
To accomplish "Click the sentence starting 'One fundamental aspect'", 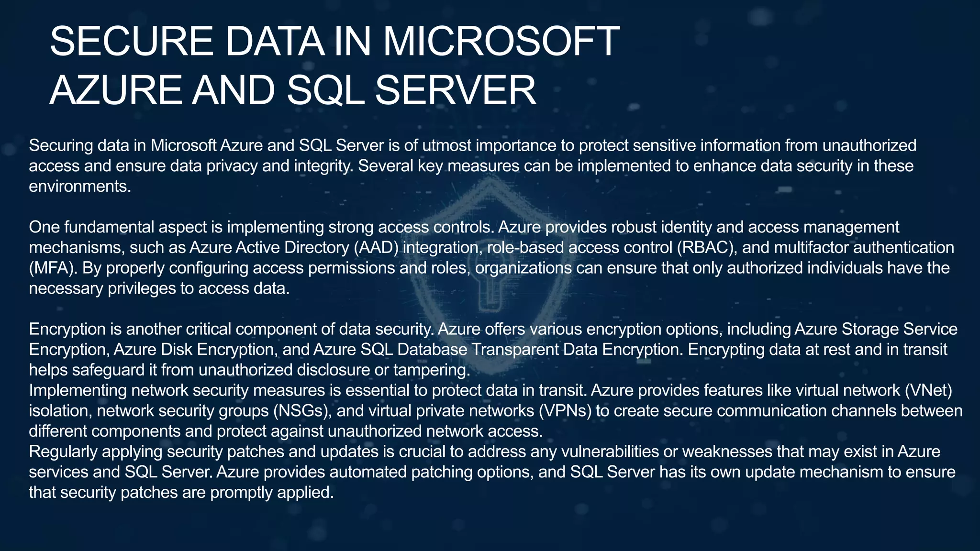I will click(x=261, y=227).
